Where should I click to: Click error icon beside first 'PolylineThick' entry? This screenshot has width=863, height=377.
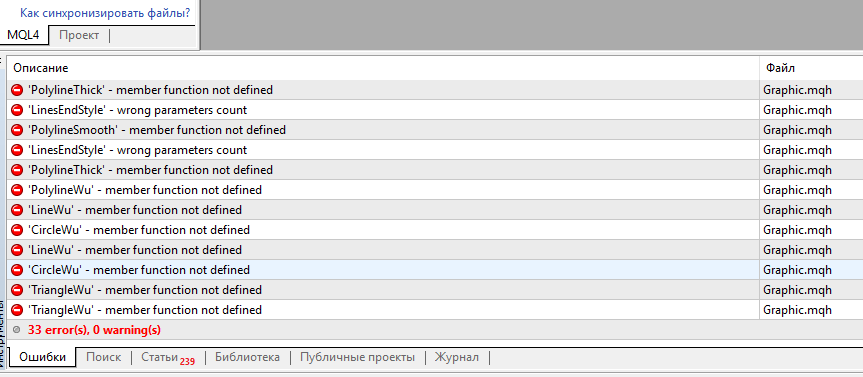click(18, 90)
